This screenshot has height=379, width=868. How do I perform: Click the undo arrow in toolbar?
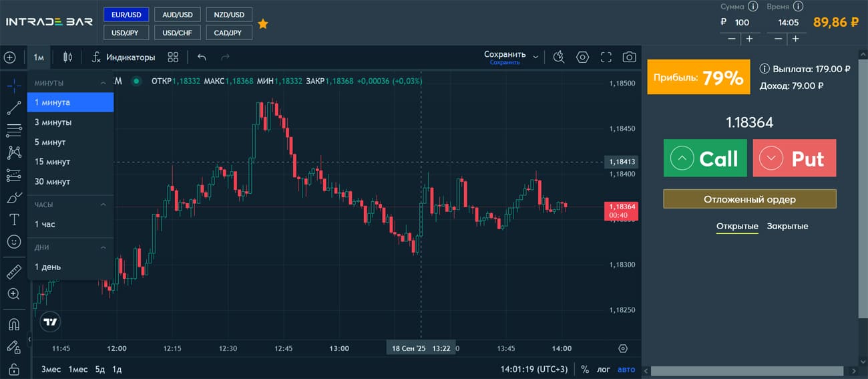tap(202, 57)
